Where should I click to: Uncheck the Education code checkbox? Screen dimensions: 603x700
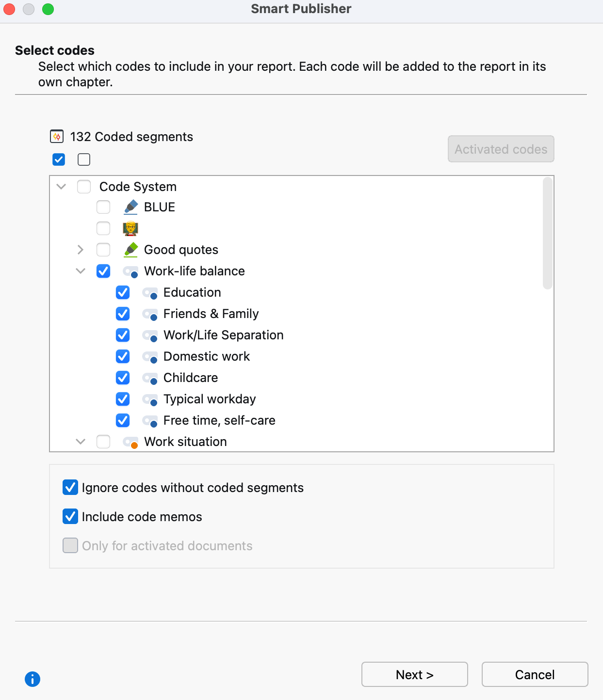coord(123,292)
